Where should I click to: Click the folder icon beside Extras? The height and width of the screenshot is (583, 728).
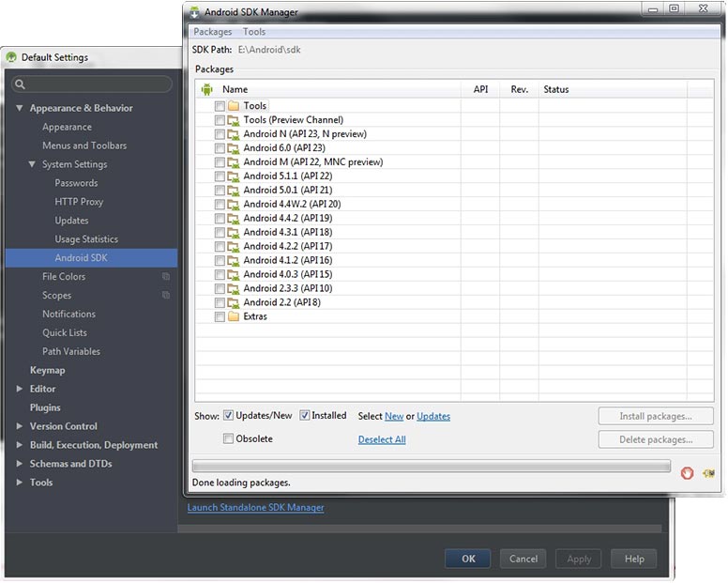coord(234,316)
